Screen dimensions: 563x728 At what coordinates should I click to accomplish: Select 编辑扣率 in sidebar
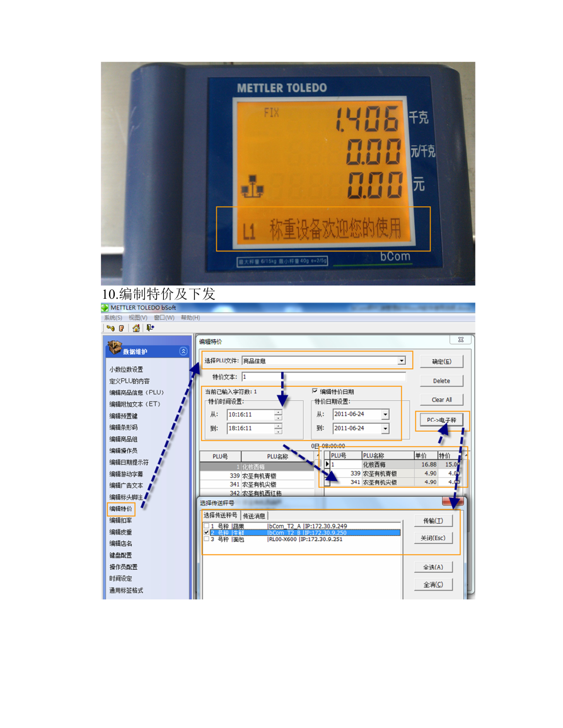[x=120, y=521]
